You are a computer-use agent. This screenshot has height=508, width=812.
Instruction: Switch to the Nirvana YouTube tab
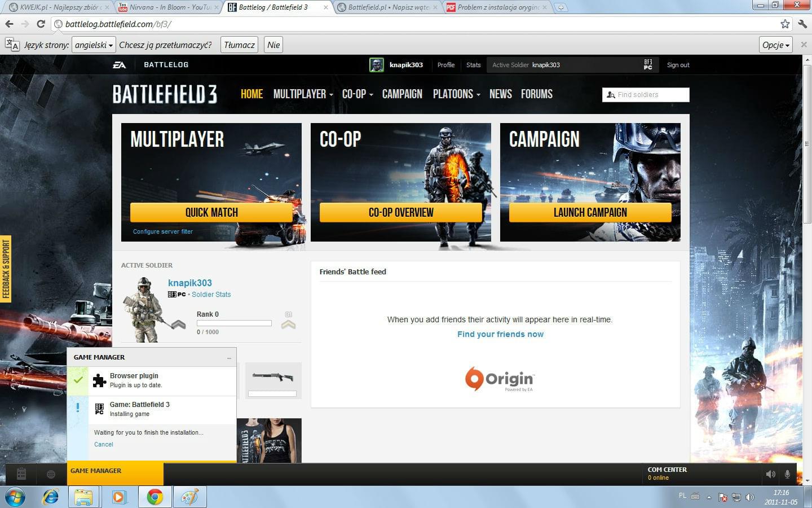point(169,7)
